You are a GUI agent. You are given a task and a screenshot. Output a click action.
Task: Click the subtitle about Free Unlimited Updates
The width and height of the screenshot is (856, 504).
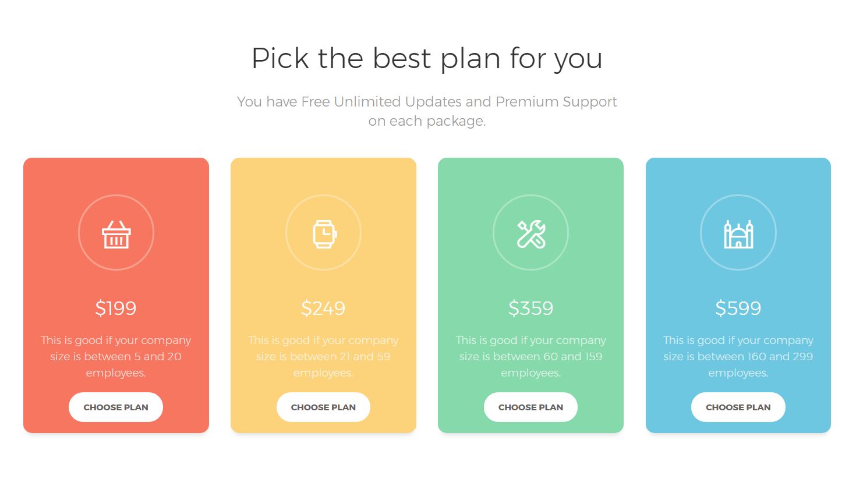click(427, 111)
